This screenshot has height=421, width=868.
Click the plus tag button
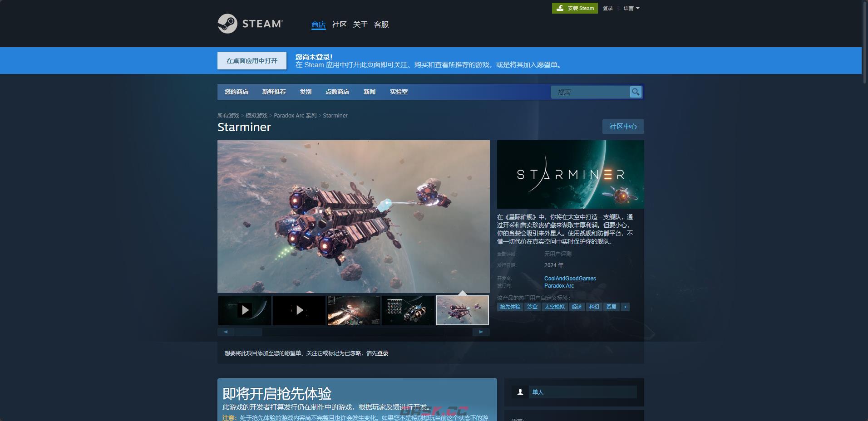click(x=625, y=307)
